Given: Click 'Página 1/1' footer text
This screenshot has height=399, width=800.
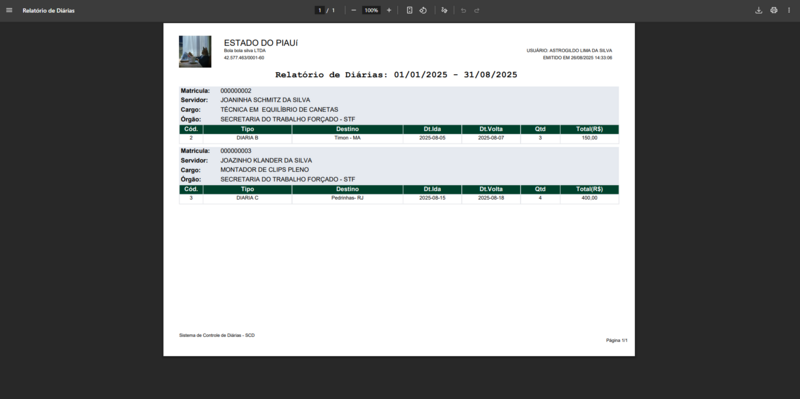Looking at the screenshot, I should click(x=616, y=340).
